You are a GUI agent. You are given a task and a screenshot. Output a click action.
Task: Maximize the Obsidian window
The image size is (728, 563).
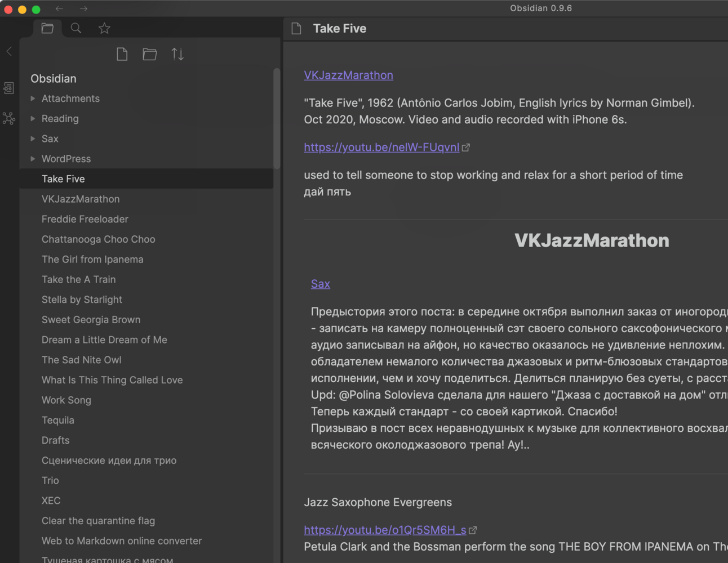pos(36,9)
